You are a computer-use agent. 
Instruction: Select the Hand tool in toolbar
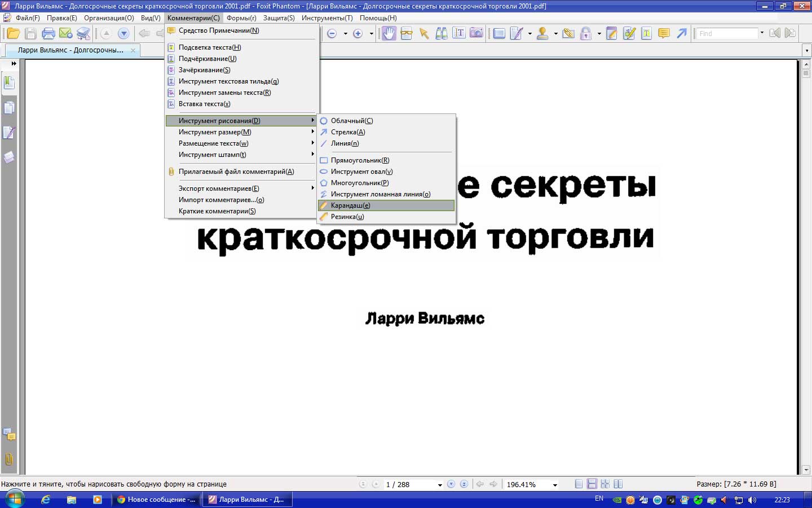pyautogui.click(x=389, y=33)
